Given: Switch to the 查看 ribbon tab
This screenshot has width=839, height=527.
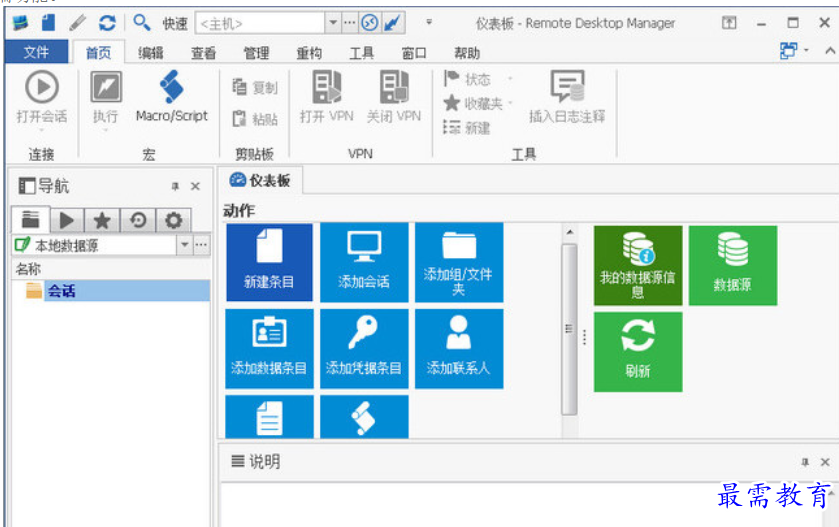Looking at the screenshot, I should [x=203, y=53].
